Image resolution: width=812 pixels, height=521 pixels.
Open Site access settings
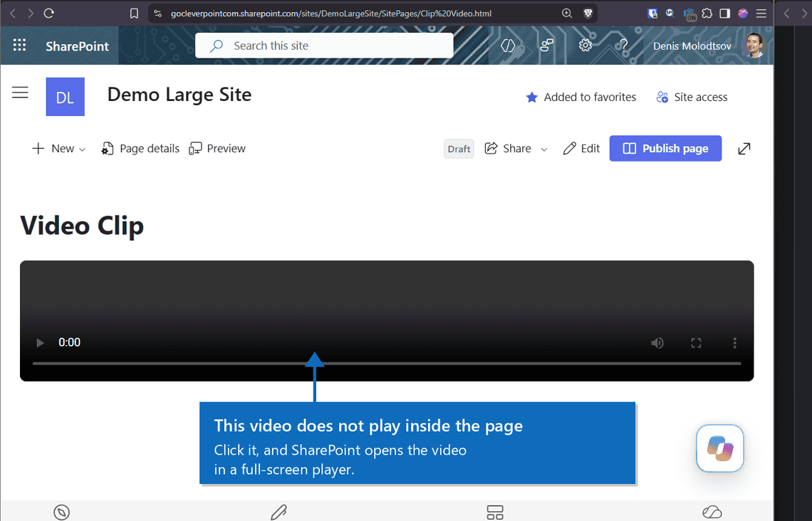[x=692, y=98]
